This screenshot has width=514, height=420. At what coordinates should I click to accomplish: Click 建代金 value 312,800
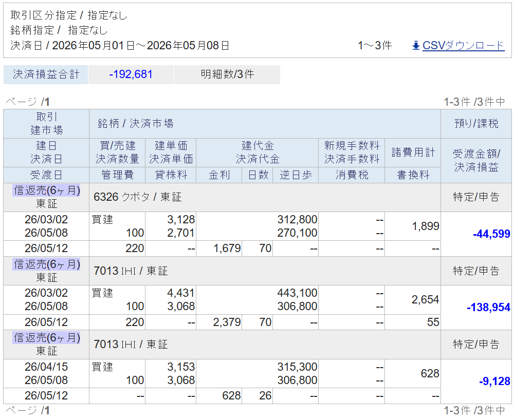coord(297,219)
